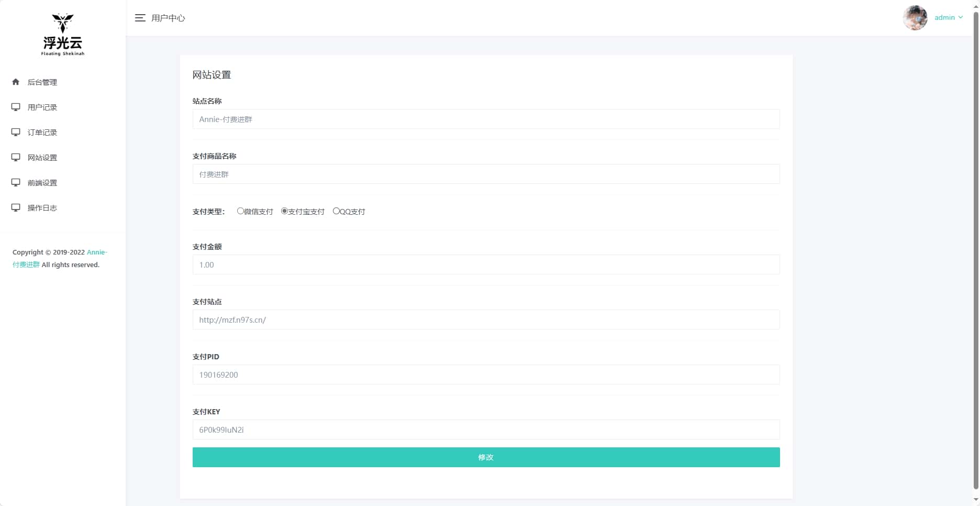Click the home icon beside 后台管理

click(x=16, y=82)
